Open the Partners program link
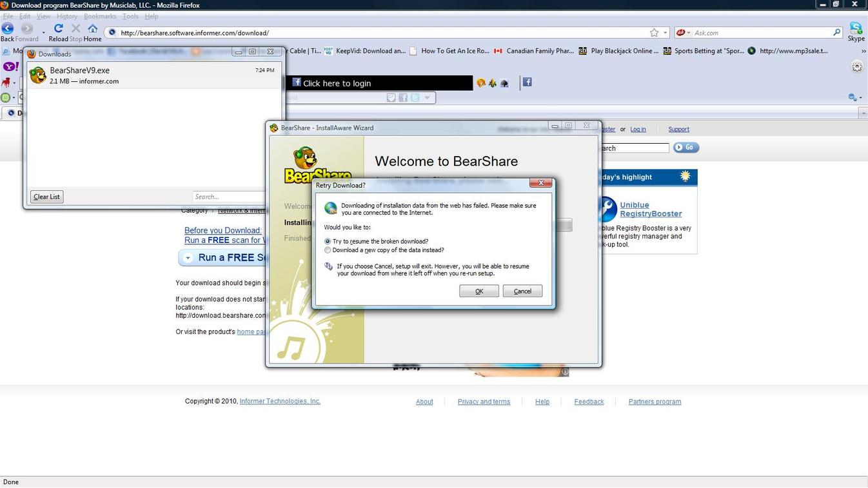 (655, 402)
